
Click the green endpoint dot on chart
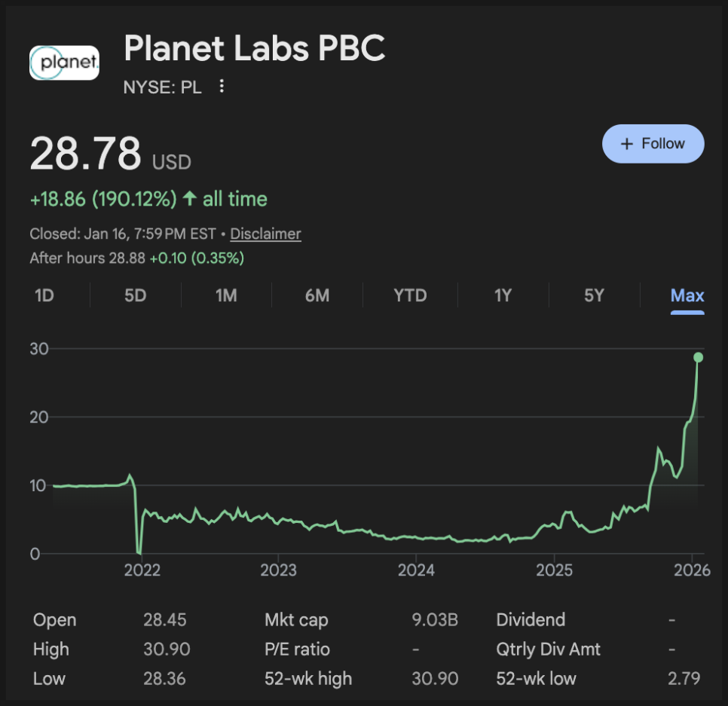click(x=699, y=357)
